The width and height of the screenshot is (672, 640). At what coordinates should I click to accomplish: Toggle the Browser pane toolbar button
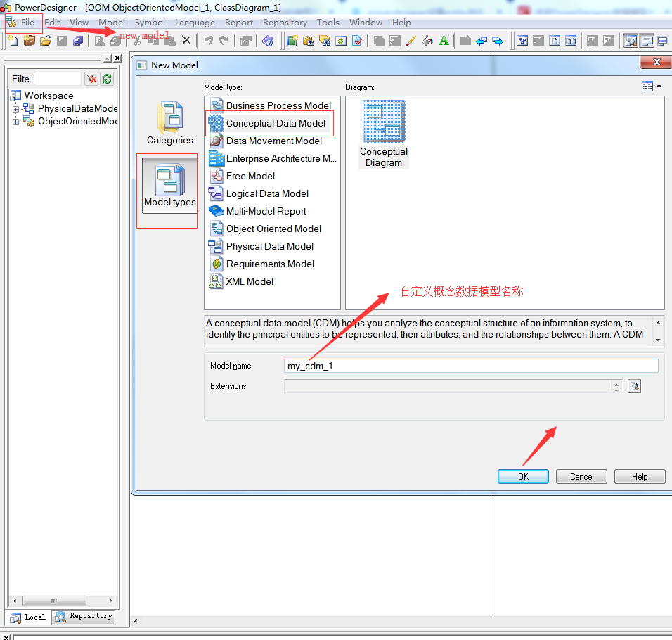[631, 41]
